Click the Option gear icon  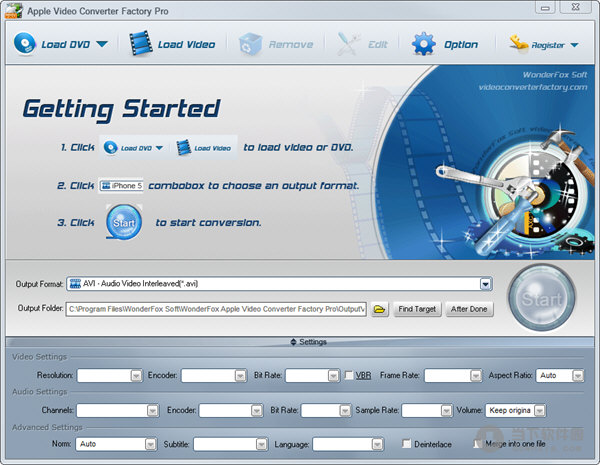pos(424,44)
